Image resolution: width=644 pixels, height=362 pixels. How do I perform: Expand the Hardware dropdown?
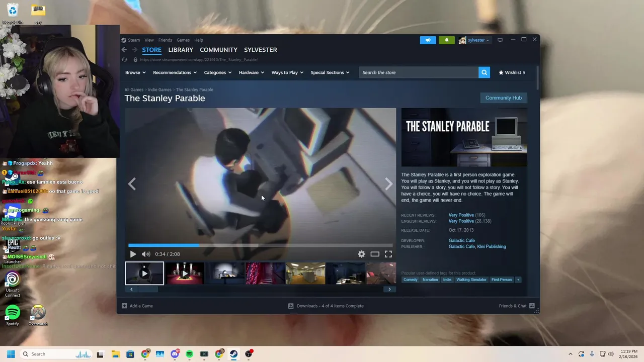click(251, 72)
